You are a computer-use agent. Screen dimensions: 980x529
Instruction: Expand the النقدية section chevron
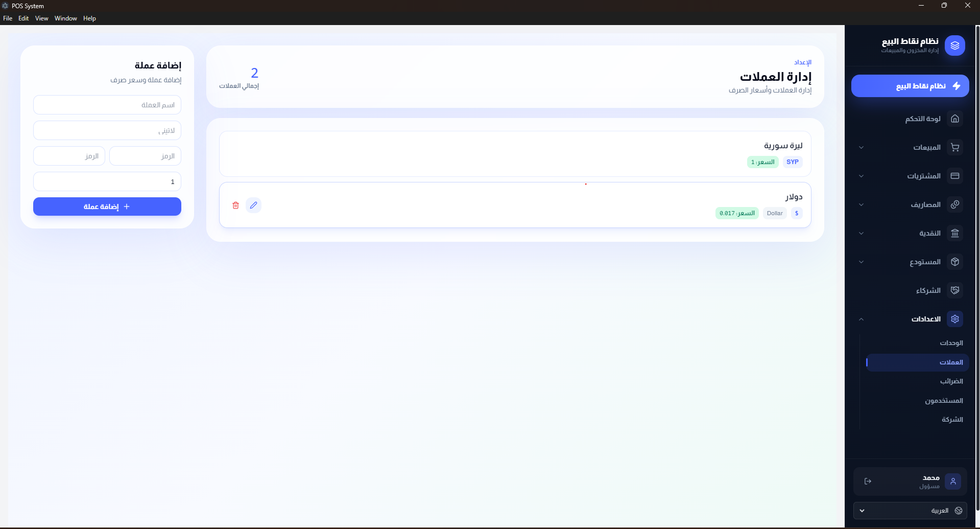862,234
